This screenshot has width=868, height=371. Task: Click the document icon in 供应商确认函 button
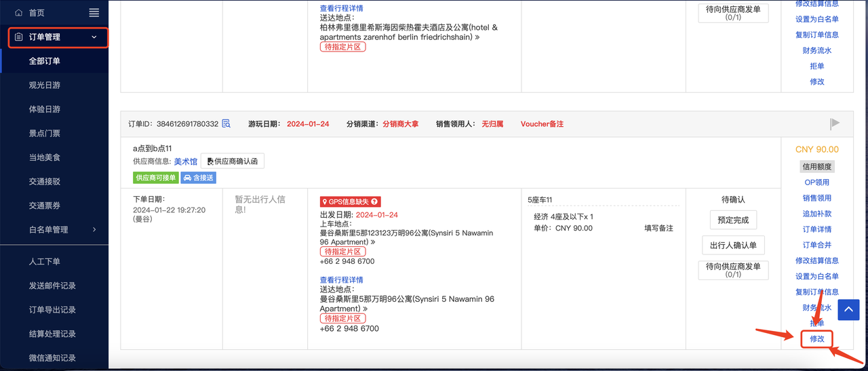(210, 161)
